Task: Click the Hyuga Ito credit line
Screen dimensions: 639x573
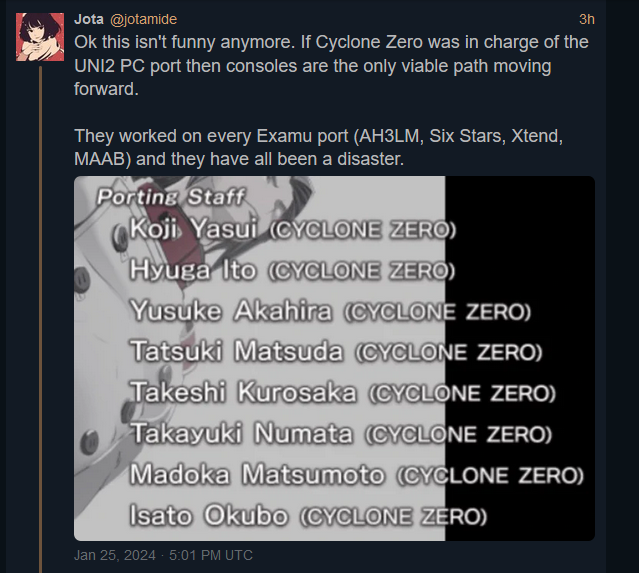Action: tap(292, 270)
